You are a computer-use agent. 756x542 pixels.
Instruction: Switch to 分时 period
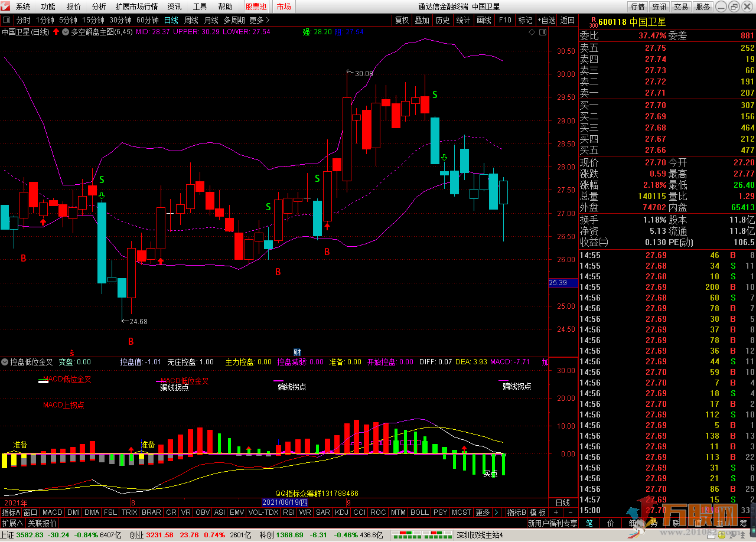coord(23,20)
